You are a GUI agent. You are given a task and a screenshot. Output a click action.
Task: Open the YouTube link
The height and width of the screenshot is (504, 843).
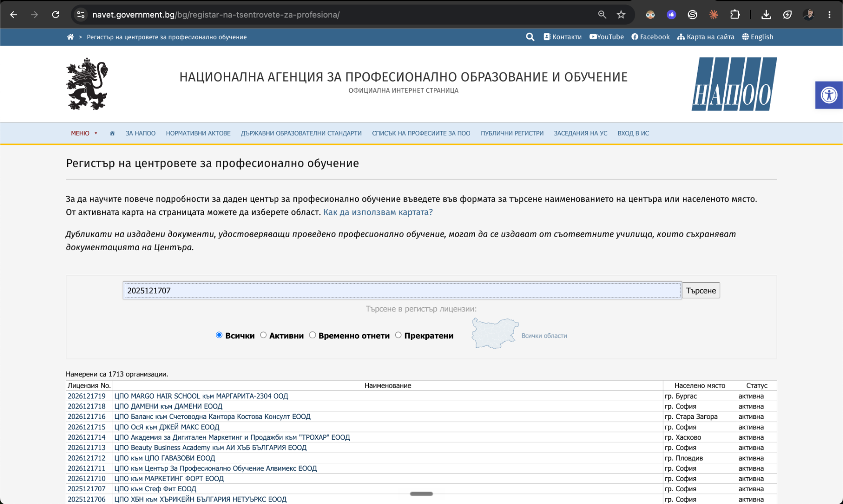click(606, 37)
